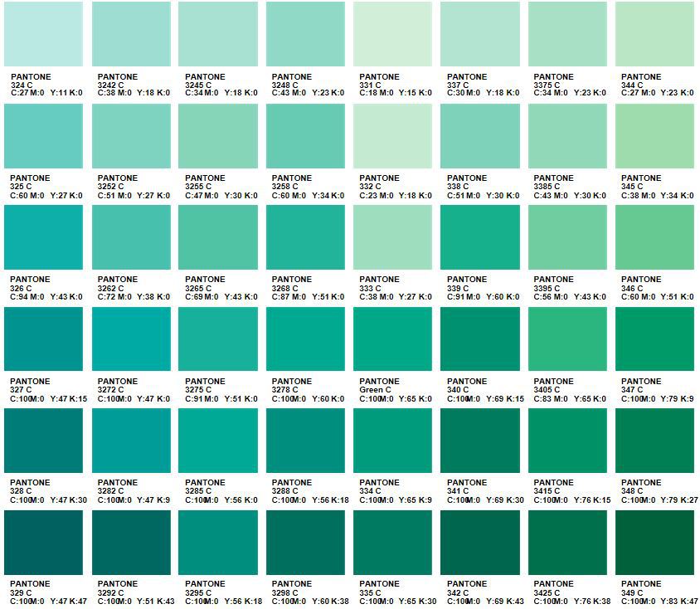700x609 pixels.
Task: Pick the Pantone 3385 C color square
Action: click(567, 136)
